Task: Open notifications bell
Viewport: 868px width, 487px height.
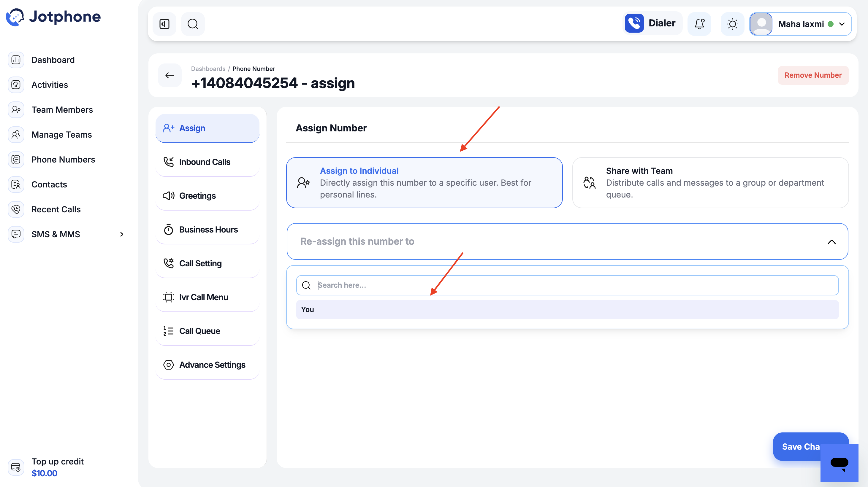Action: pos(699,24)
